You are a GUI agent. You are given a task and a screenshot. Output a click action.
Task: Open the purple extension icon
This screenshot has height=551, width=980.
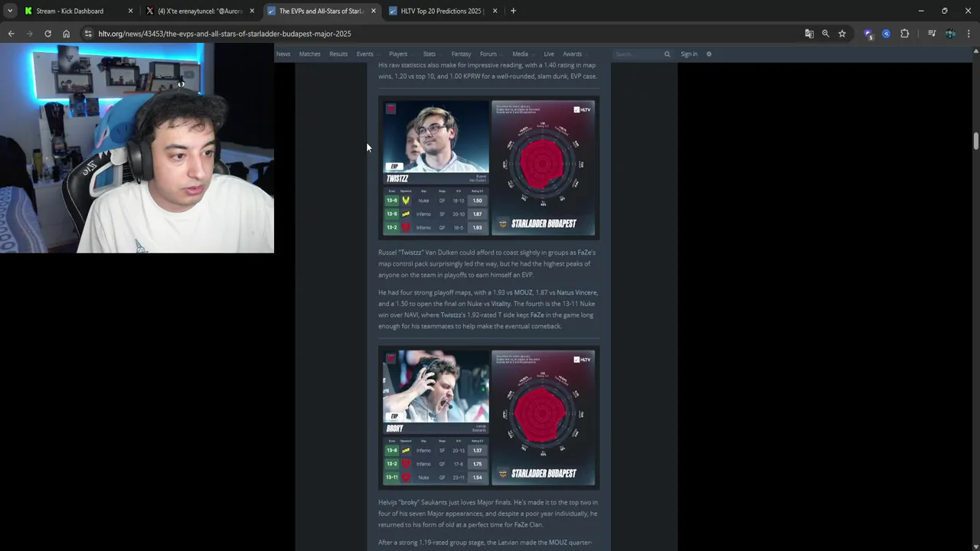click(x=867, y=34)
